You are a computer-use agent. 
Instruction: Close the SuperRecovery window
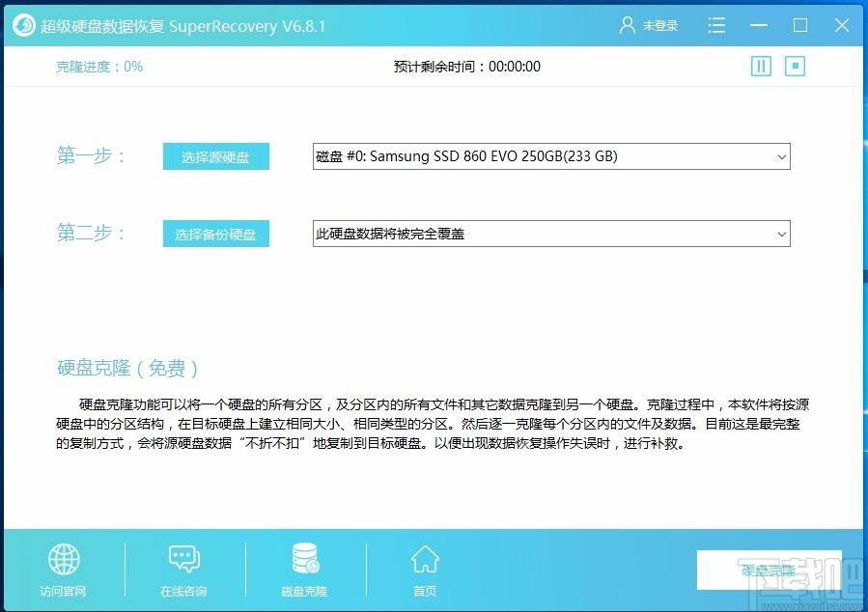[x=842, y=25]
